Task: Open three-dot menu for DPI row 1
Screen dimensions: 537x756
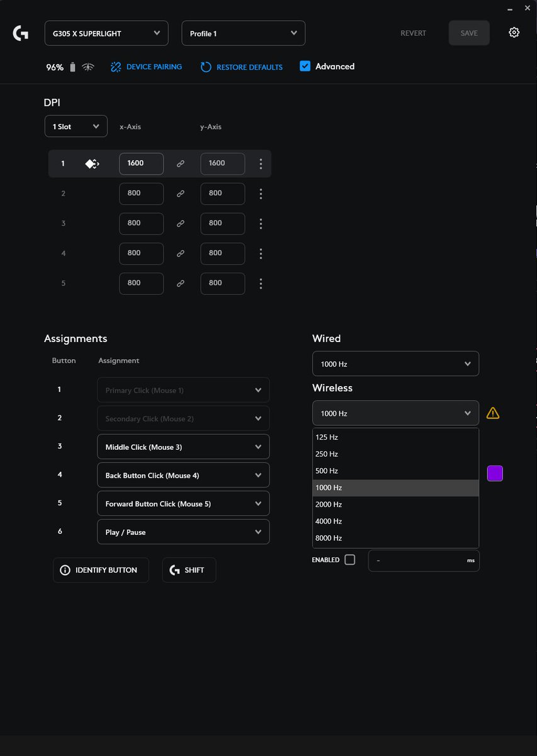Action: (261, 164)
